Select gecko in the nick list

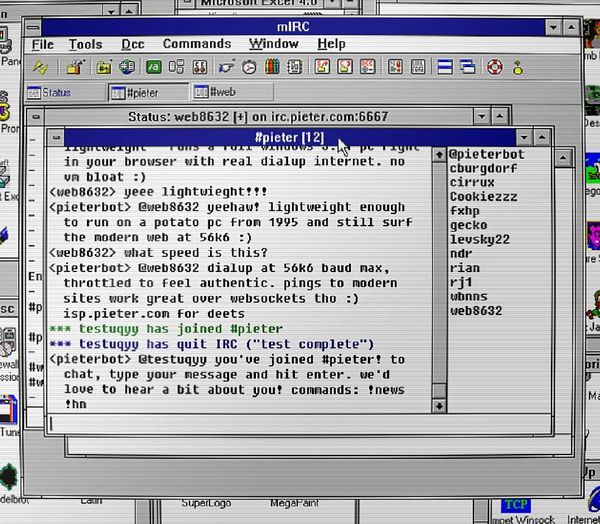468,225
